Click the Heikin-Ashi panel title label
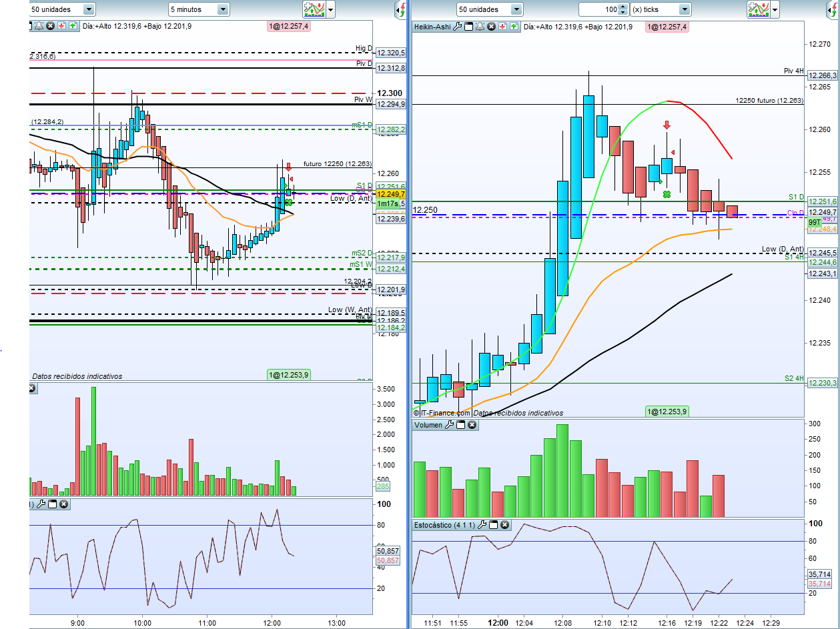The image size is (840, 629). click(x=432, y=27)
